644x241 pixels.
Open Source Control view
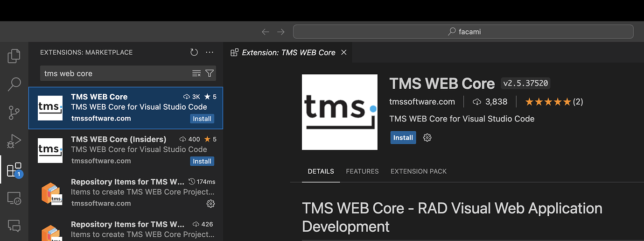click(x=14, y=113)
